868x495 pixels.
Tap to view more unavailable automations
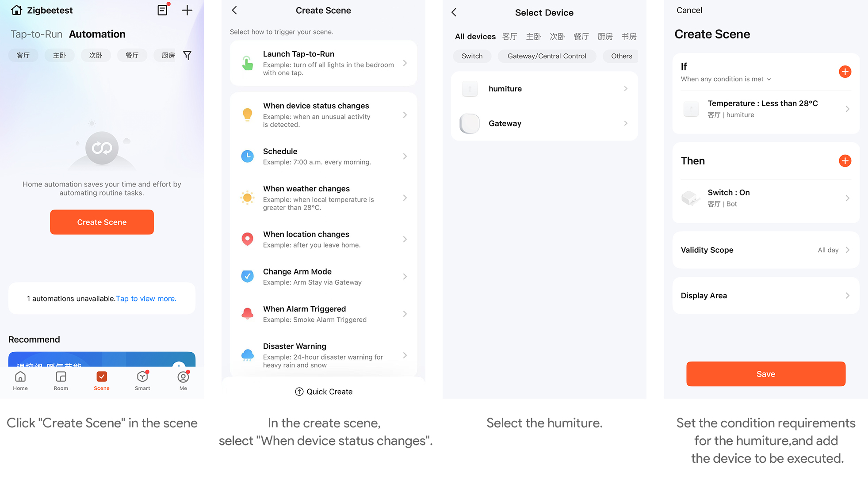146,299
